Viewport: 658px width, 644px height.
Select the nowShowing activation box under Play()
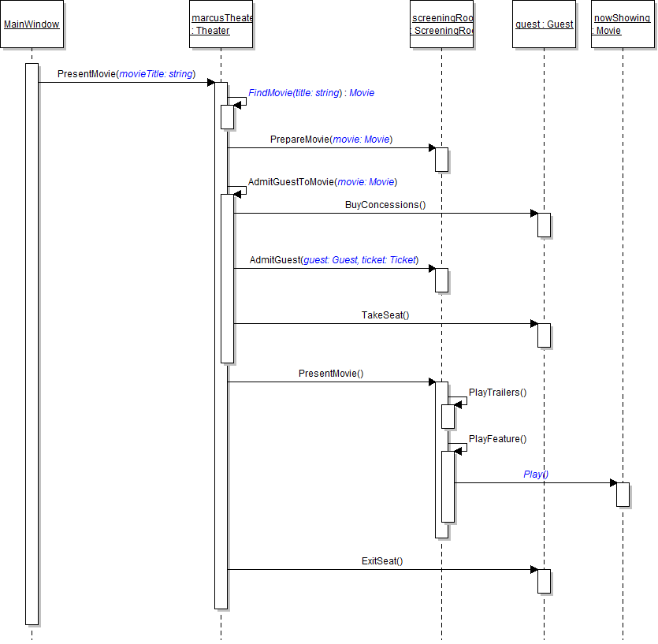coord(623,494)
